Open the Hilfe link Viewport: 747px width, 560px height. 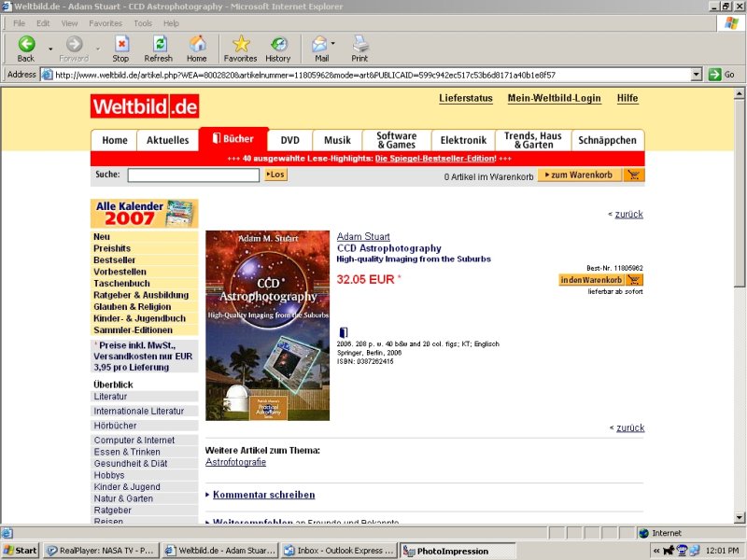point(627,98)
